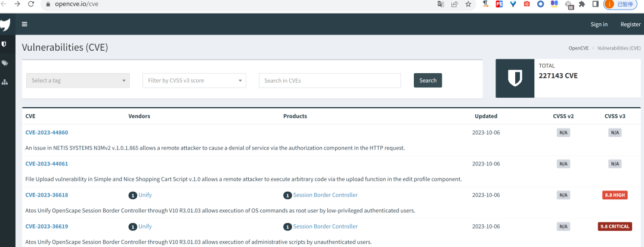Open the Select a tag dropdown
Viewport: 644px width, 247px height.
[x=78, y=80]
